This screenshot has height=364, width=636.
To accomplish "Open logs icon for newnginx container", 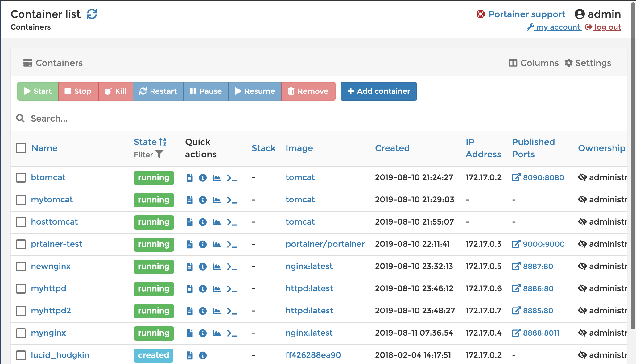I will [x=190, y=267].
